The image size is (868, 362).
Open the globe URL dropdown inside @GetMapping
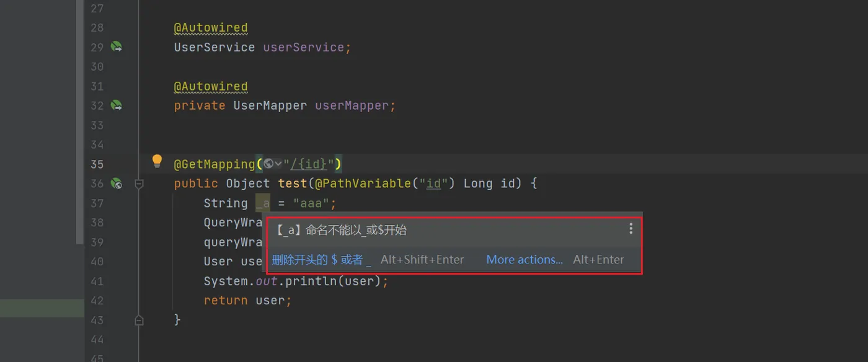click(273, 164)
